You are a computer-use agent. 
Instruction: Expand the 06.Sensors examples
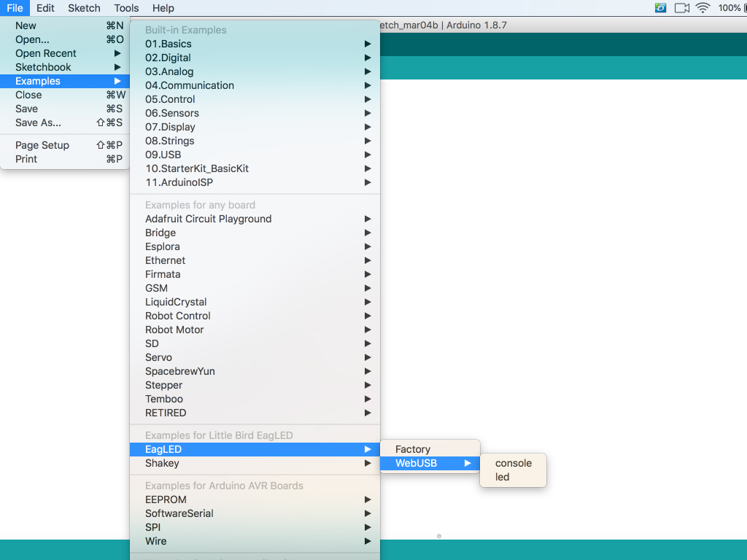(255, 113)
